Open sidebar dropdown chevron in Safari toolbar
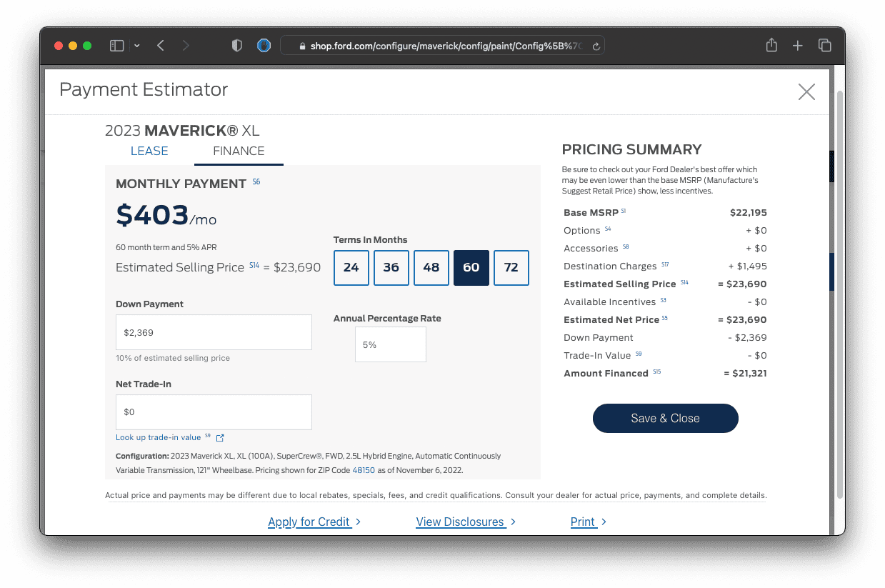Viewport: 885px width, 588px height. tap(137, 46)
